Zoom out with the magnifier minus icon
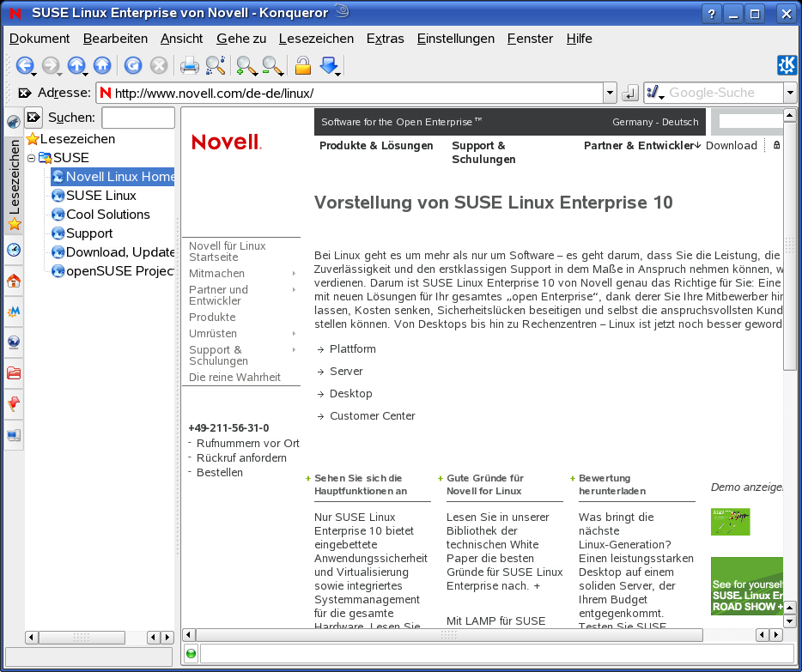802x672 pixels. point(272,65)
